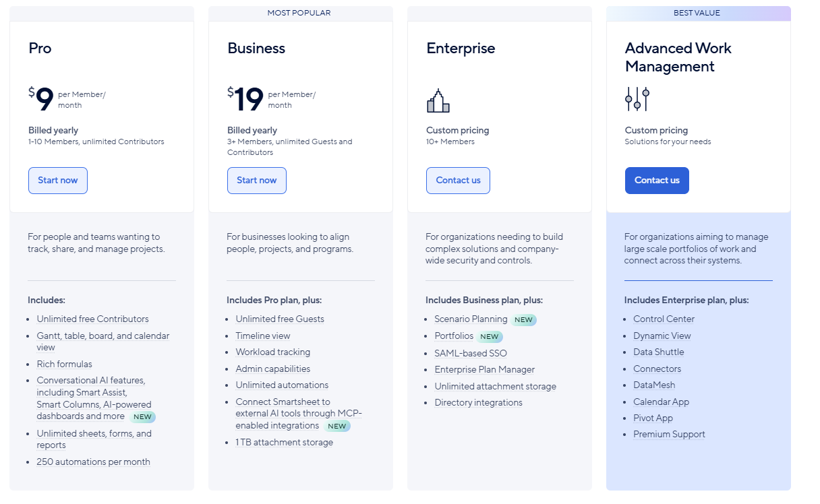Viewport: 820px width, 504px height.
Task: Click the Pivot App feature
Action: coord(653,418)
